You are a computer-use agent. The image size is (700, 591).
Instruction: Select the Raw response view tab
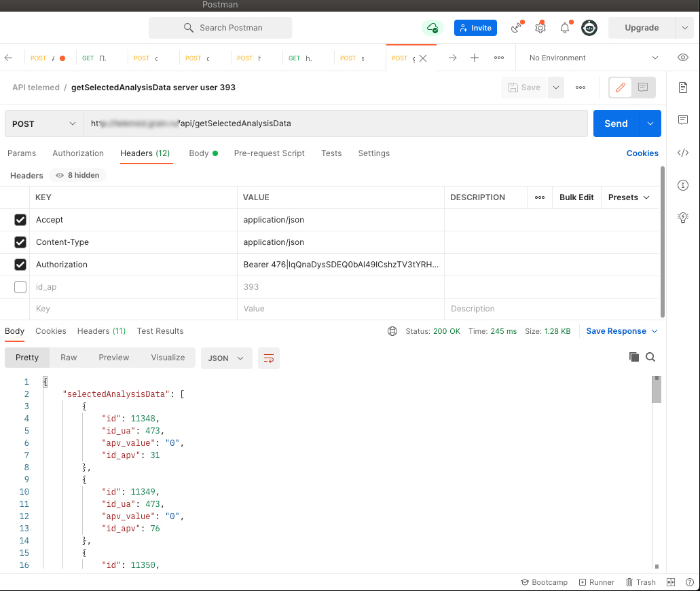[x=69, y=358]
